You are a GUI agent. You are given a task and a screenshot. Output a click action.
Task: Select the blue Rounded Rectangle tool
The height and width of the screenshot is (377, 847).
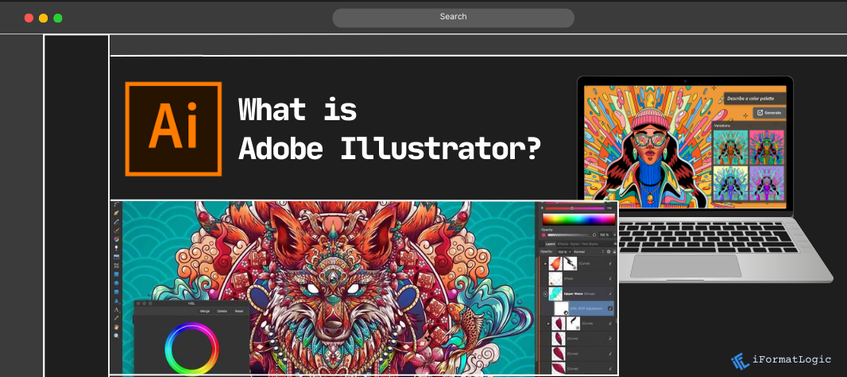point(117,292)
